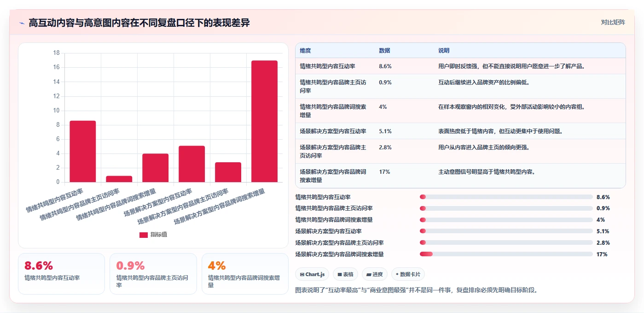Click the progress bar for 情绪共鸣型内容互动率
This screenshot has height=313, width=644.
(x=506, y=197)
